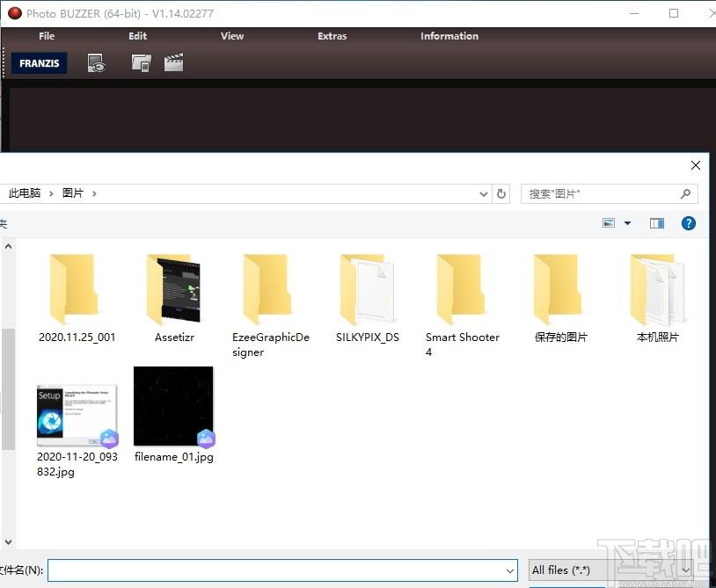Maximize the Photo BUZZER window
The width and height of the screenshot is (716, 588).
click(674, 13)
